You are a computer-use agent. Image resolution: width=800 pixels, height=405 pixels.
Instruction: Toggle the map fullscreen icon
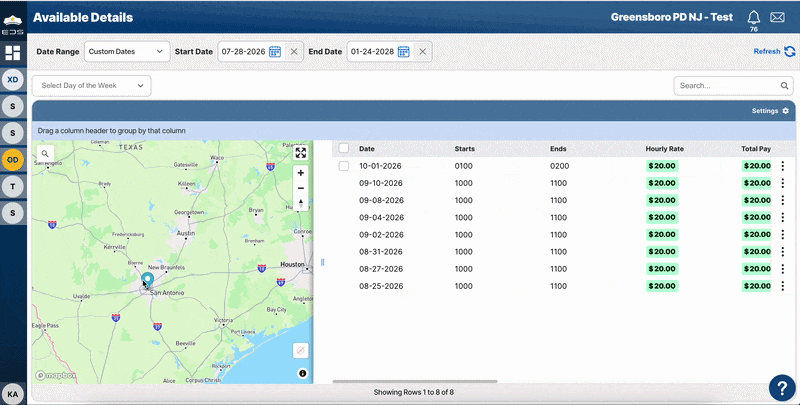(x=301, y=153)
